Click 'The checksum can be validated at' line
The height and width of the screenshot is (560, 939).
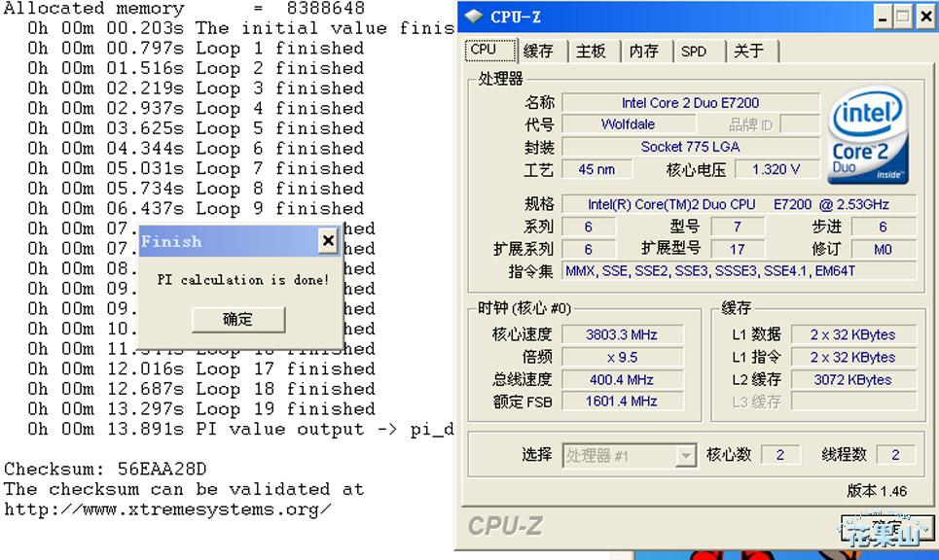(x=185, y=489)
